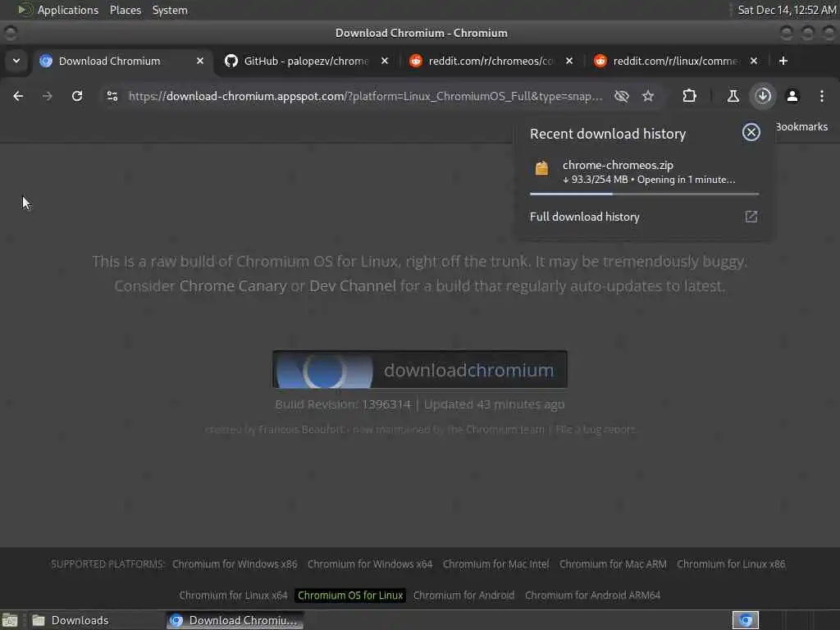Click the show desktop icon in taskbar
840x630 pixels.
[x=10, y=620]
